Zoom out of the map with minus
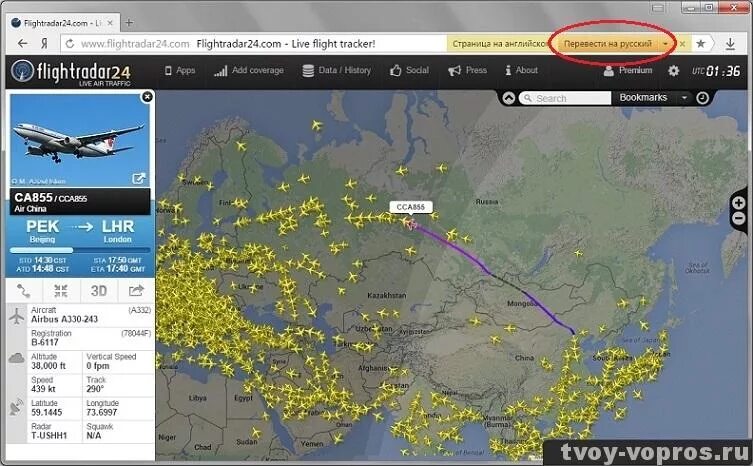Viewport: 753px width, 466px height. (x=739, y=219)
